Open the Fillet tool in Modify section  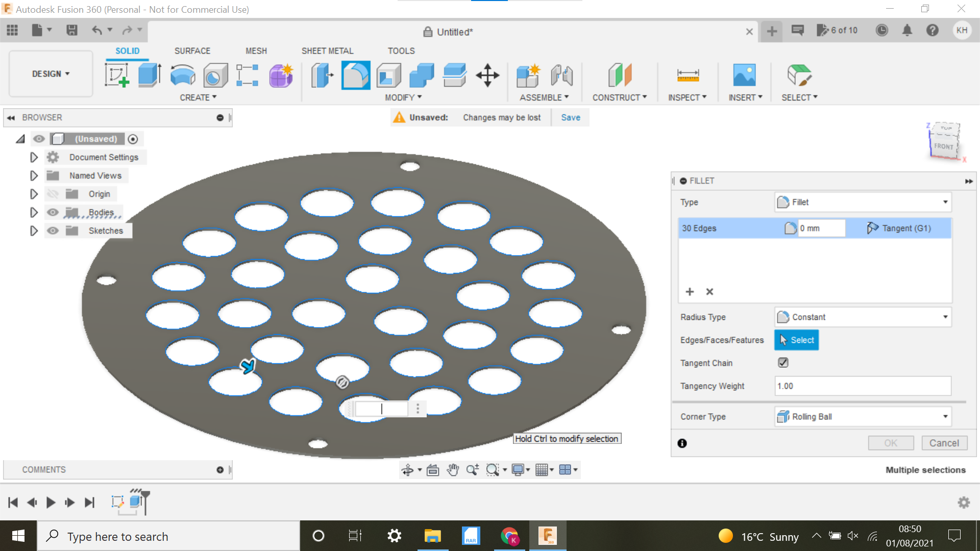click(x=356, y=75)
